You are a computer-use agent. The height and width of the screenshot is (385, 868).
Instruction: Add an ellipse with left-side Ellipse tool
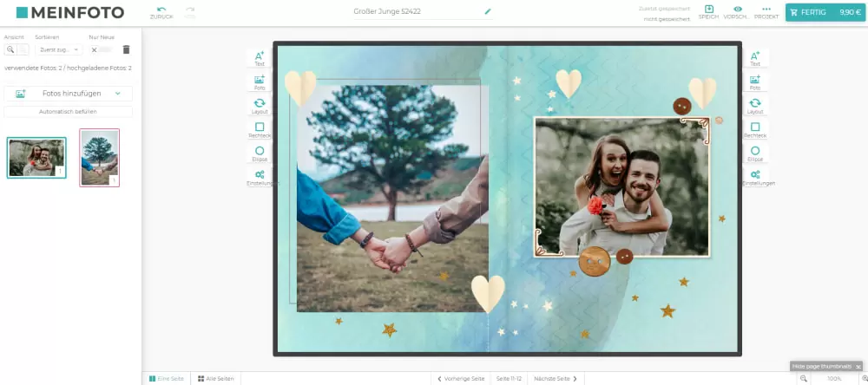(259, 153)
